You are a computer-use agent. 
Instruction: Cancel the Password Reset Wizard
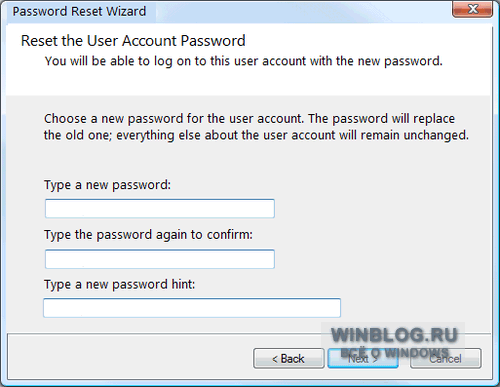click(446, 358)
